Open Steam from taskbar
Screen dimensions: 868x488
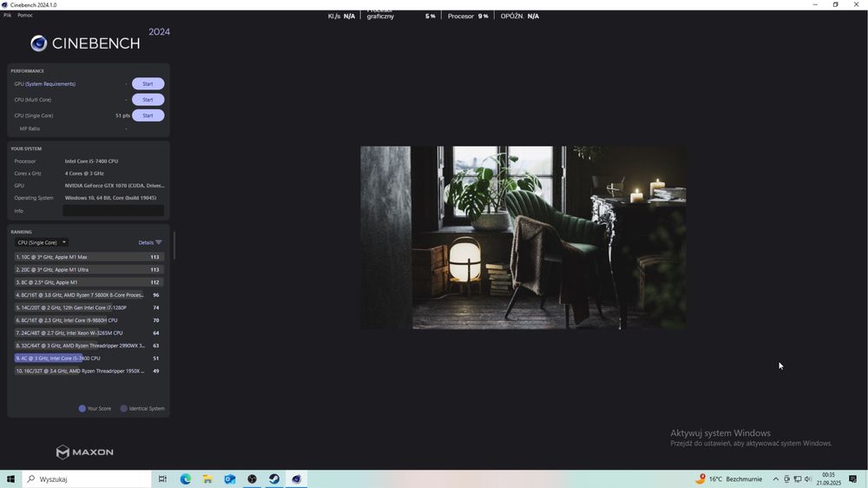tap(274, 479)
